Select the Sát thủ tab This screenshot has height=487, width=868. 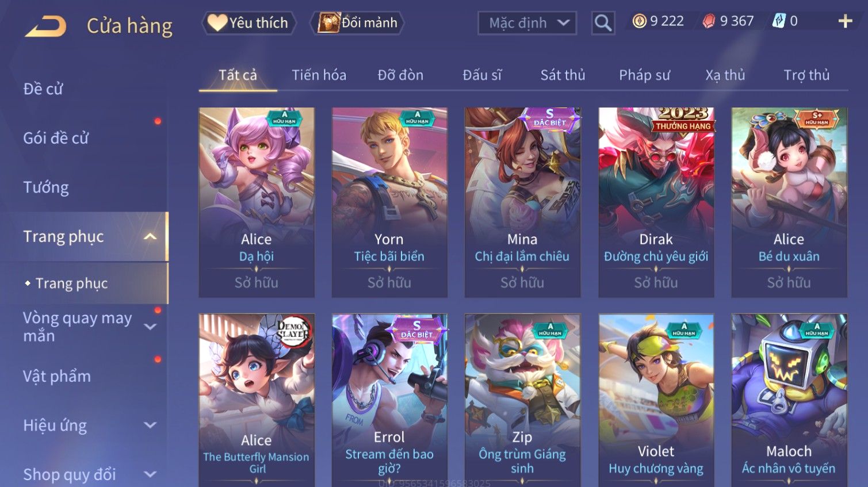pyautogui.click(x=563, y=75)
